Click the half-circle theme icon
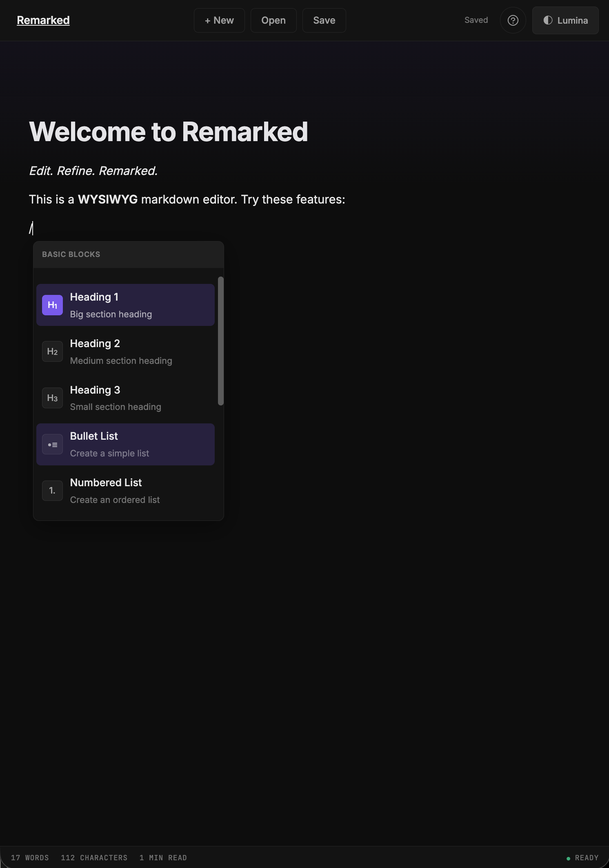 pos(548,20)
